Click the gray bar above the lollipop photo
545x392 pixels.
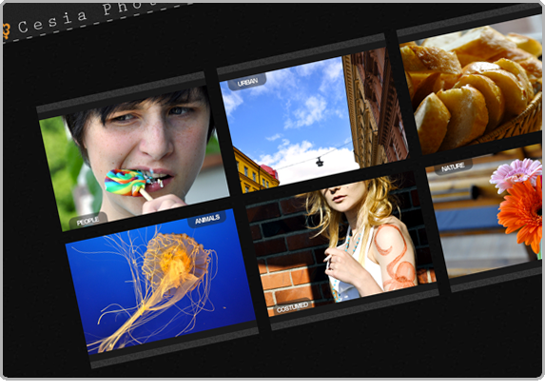click(121, 92)
